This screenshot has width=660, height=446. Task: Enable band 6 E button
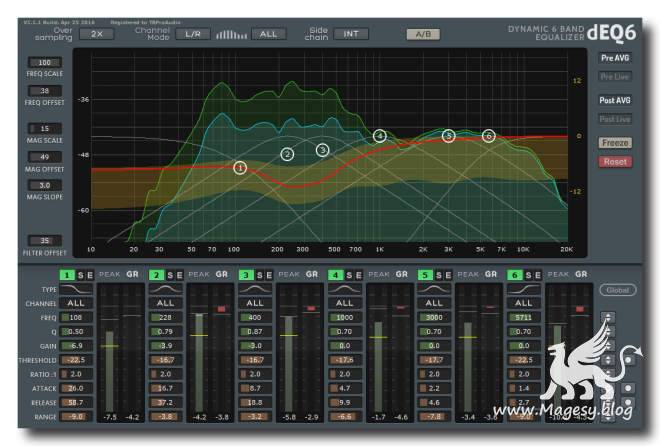tap(538, 275)
